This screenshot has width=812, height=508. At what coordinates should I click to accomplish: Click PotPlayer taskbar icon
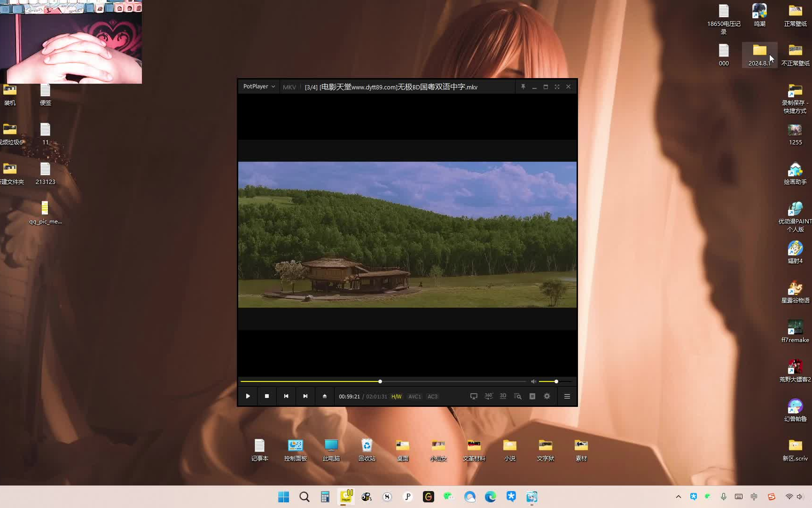coord(346,497)
